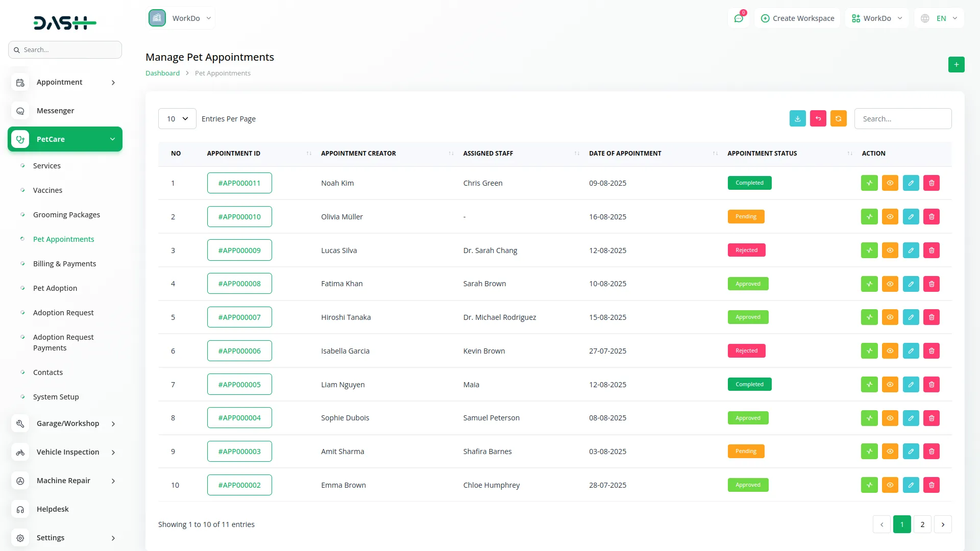
Task: Click the table search input field
Action: point(902,119)
